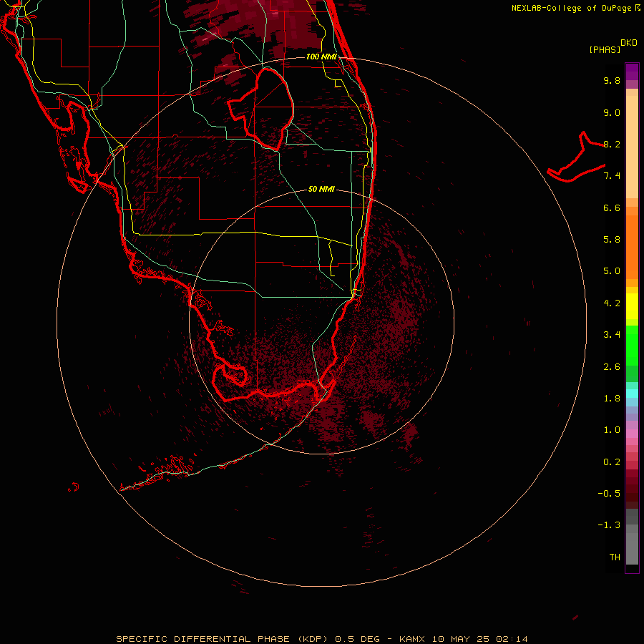Click the 4.2 legend value
Image resolution: width=644 pixels, height=644 pixels.
coord(612,303)
